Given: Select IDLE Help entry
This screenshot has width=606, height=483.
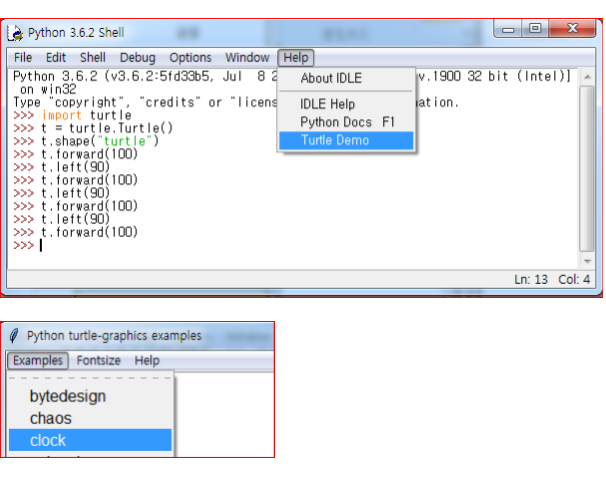Looking at the screenshot, I should click(x=346, y=104).
